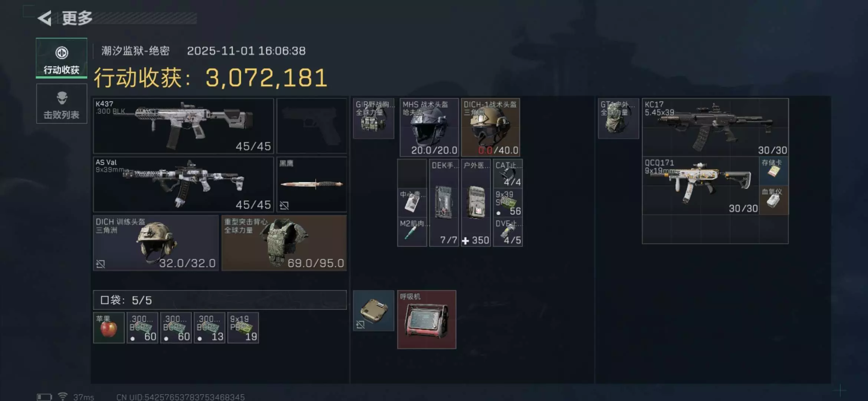Select the GIR野战胸挂 chest rig

[x=374, y=118]
